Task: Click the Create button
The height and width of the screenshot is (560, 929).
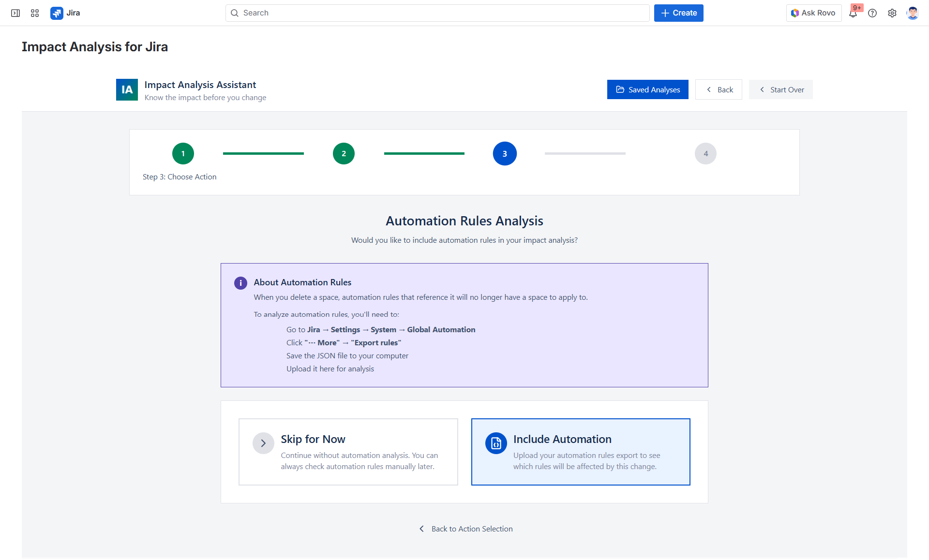Action: (678, 13)
